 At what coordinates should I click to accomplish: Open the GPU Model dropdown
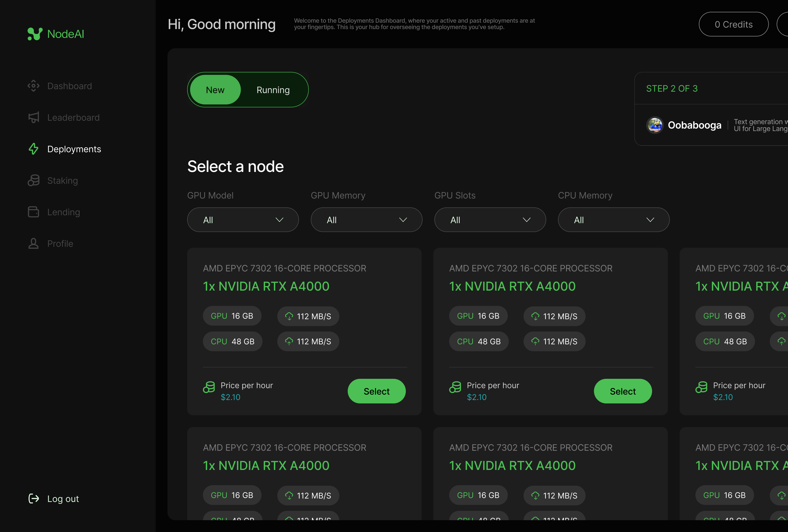(243, 220)
